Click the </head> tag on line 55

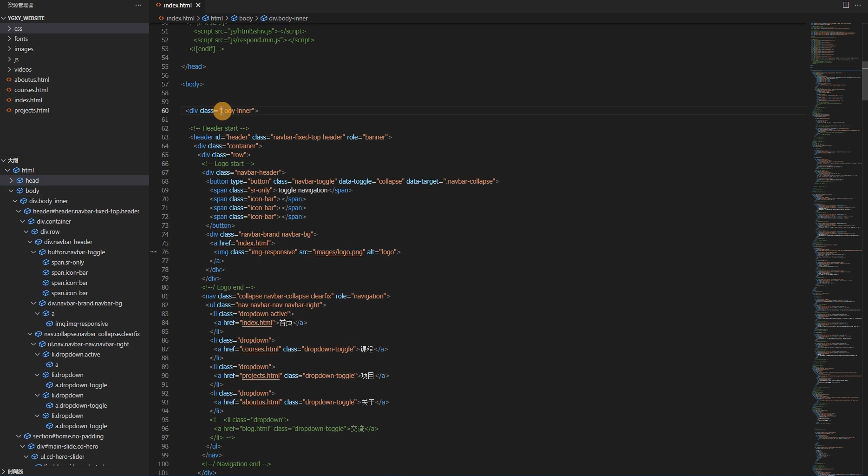point(194,66)
